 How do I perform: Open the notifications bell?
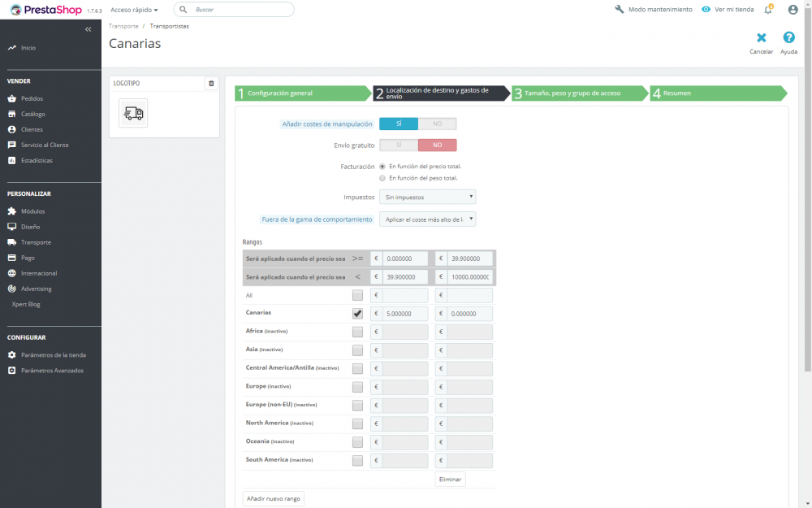point(768,9)
